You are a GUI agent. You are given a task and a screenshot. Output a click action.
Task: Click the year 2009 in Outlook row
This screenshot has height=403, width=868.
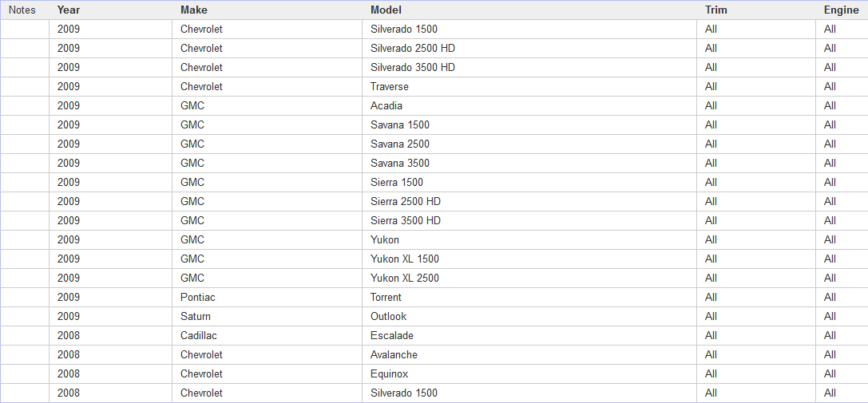point(111,317)
